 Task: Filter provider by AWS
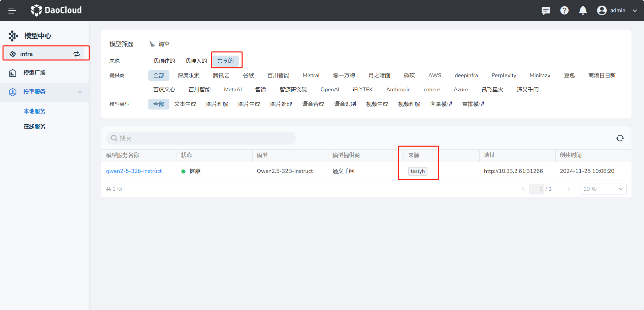point(435,75)
